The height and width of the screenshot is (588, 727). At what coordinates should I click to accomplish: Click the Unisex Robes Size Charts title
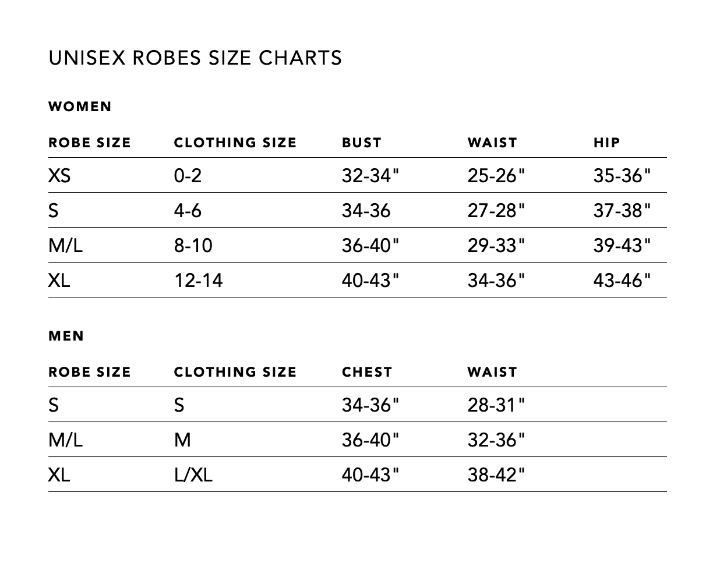pyautogui.click(x=195, y=58)
